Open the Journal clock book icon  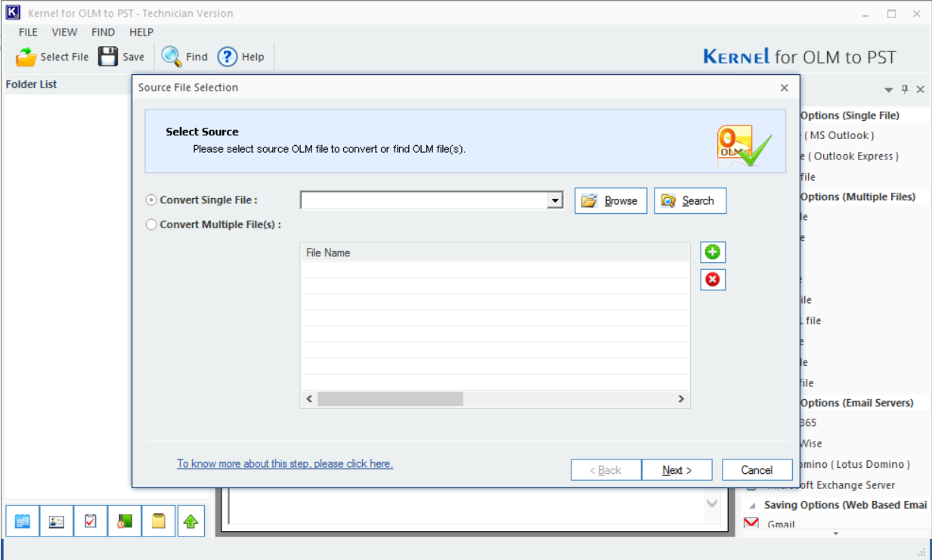[x=125, y=521]
